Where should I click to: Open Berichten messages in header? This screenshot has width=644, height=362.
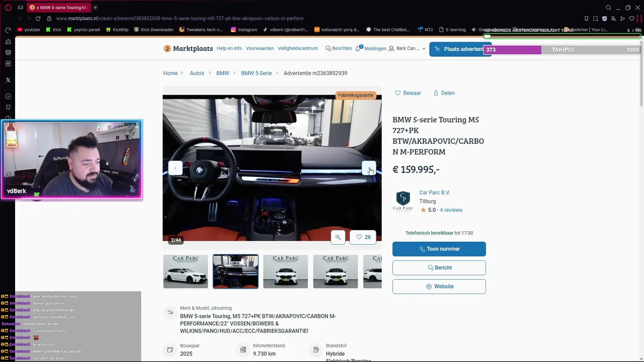pos(339,48)
